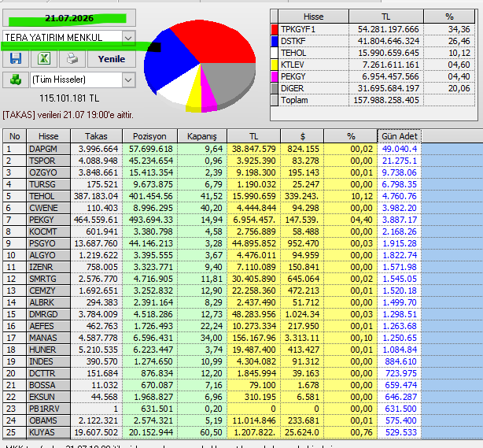Sort legend by % column header

449,17
